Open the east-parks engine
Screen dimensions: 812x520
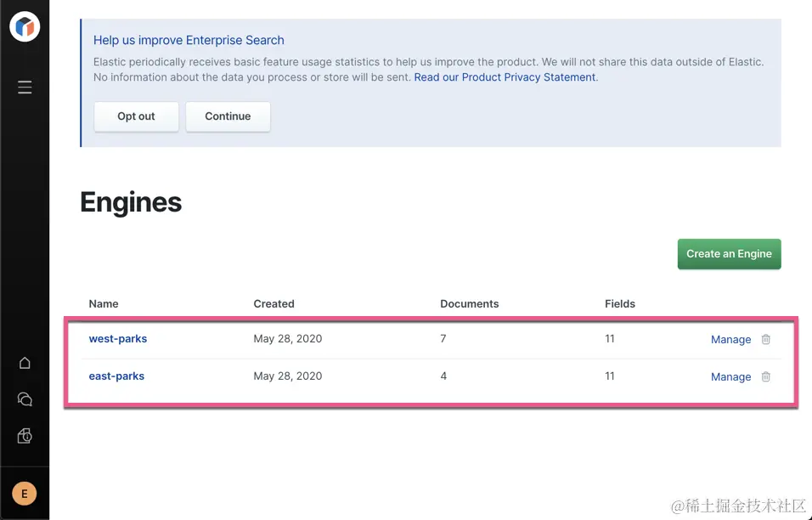tap(116, 376)
